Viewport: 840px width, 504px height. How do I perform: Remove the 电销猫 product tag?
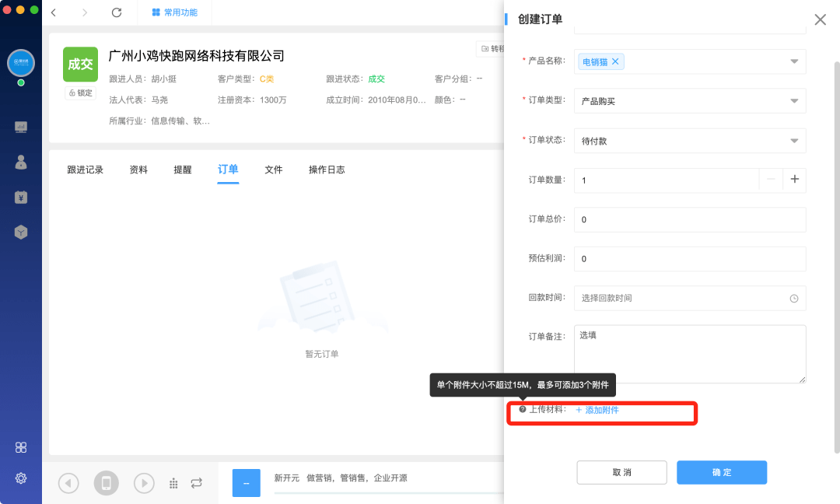pyautogui.click(x=615, y=61)
